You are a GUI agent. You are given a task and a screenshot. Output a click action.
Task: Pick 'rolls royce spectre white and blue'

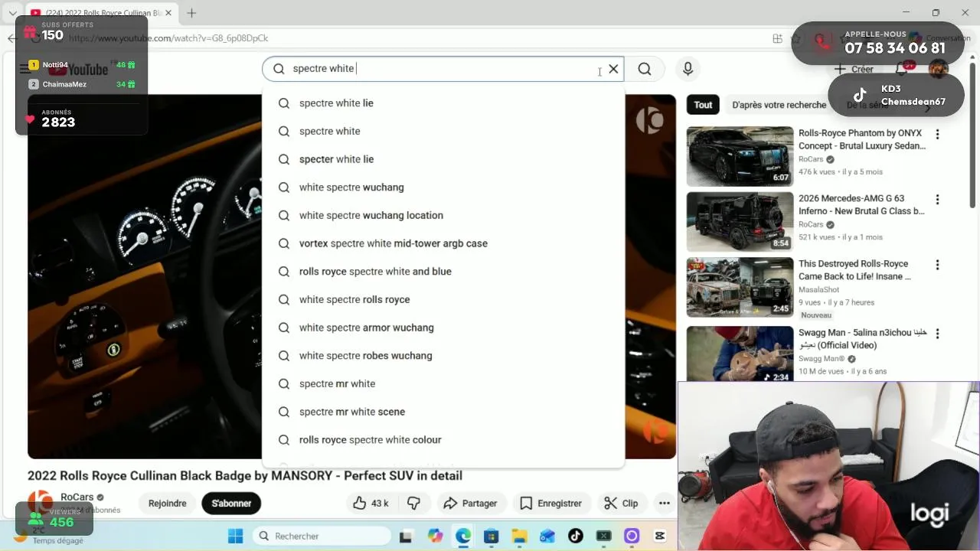[443, 271]
